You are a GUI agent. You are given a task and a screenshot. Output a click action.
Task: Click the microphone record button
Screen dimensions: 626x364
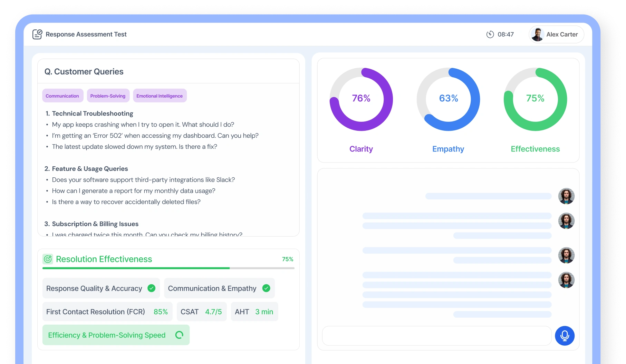[x=565, y=336]
